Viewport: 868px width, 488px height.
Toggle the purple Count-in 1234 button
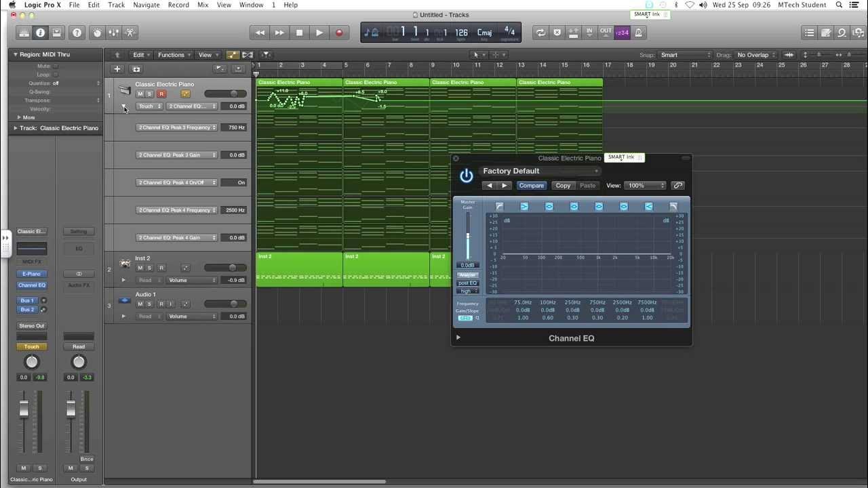(622, 33)
